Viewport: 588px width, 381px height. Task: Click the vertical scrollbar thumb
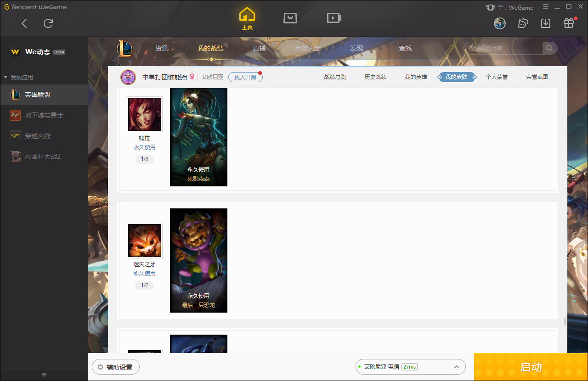(x=565, y=321)
